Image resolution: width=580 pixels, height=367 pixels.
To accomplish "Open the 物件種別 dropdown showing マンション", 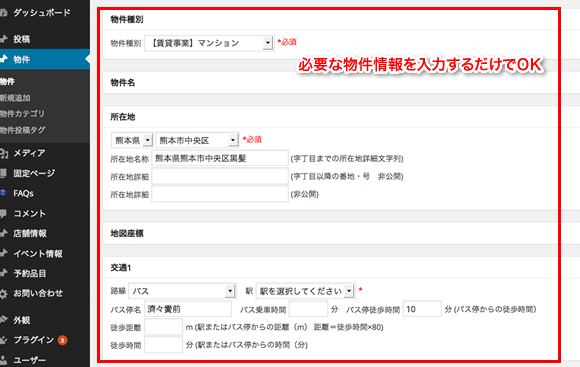I will pos(209,43).
